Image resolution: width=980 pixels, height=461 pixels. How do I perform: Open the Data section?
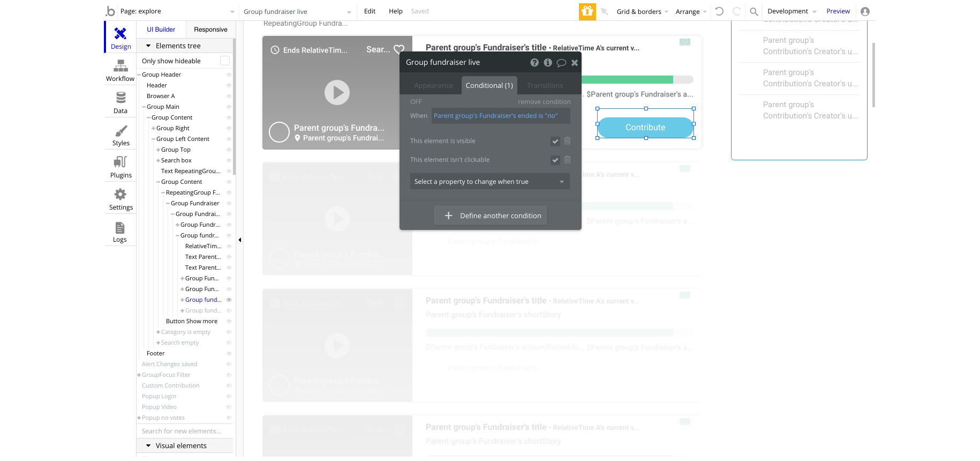pos(120,102)
